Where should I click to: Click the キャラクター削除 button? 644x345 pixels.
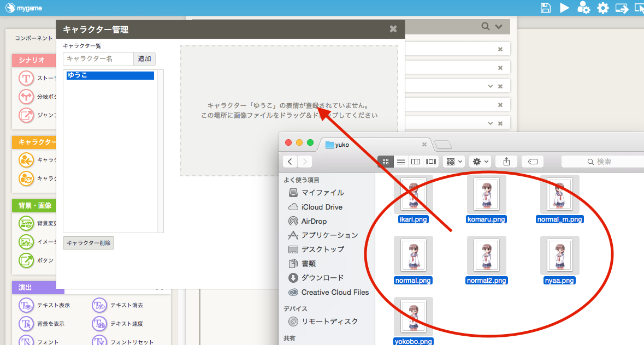(x=88, y=243)
